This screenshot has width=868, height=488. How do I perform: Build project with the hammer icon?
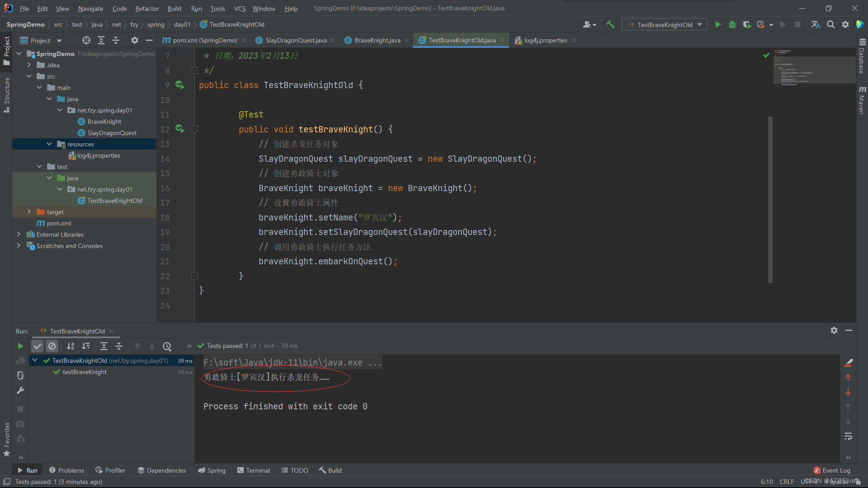tap(610, 25)
